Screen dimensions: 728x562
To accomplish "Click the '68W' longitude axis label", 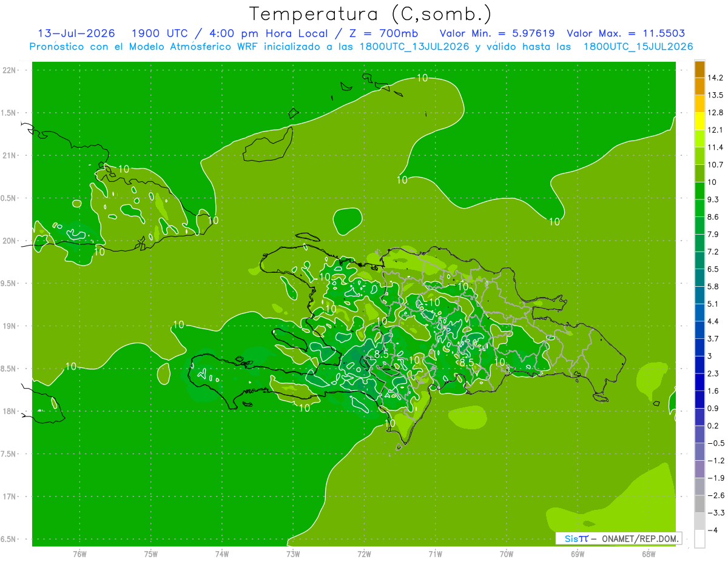I will click(649, 554).
